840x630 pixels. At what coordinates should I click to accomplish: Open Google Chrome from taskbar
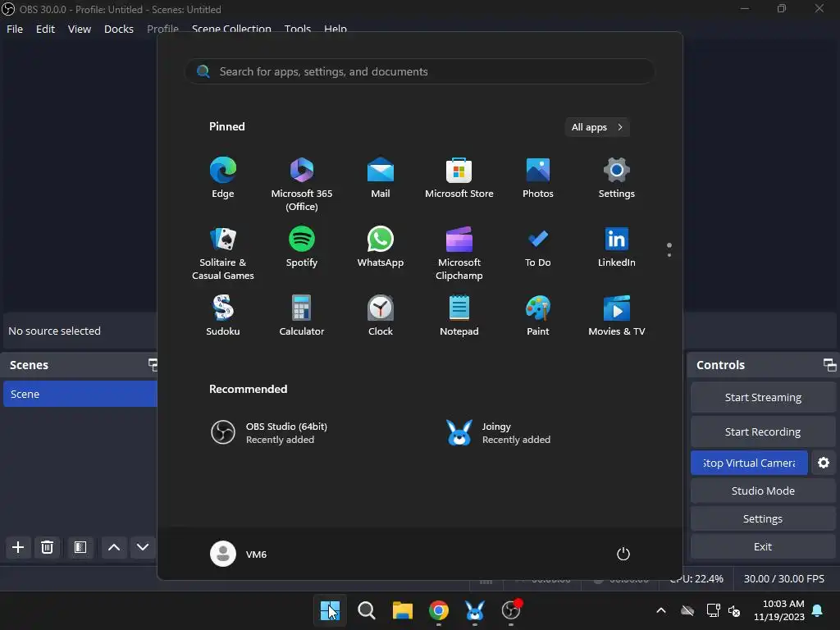(439, 610)
